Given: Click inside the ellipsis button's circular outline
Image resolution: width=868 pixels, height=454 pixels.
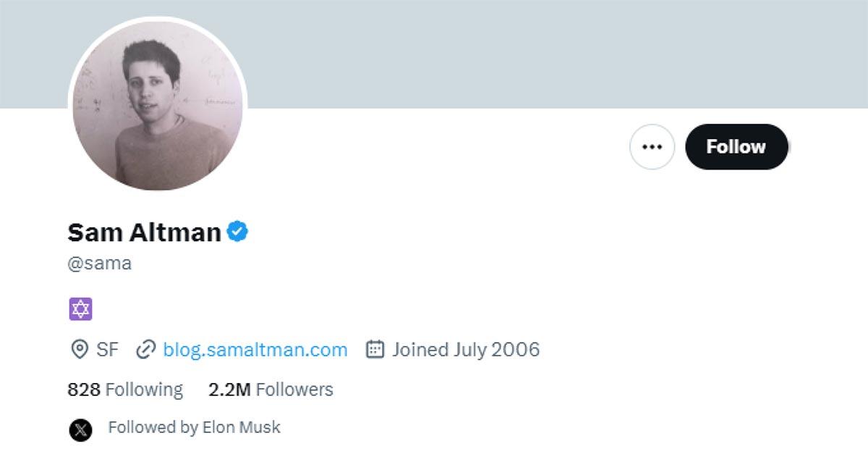Looking at the screenshot, I should point(652,146).
